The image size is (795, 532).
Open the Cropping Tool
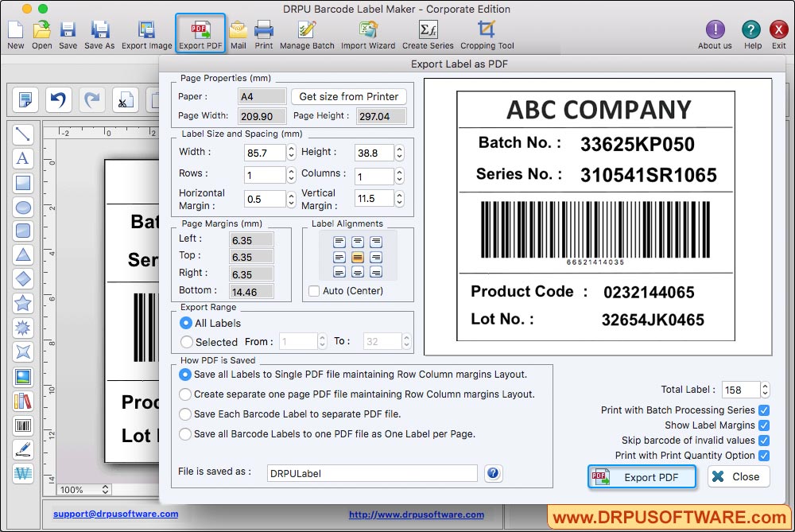(x=487, y=32)
